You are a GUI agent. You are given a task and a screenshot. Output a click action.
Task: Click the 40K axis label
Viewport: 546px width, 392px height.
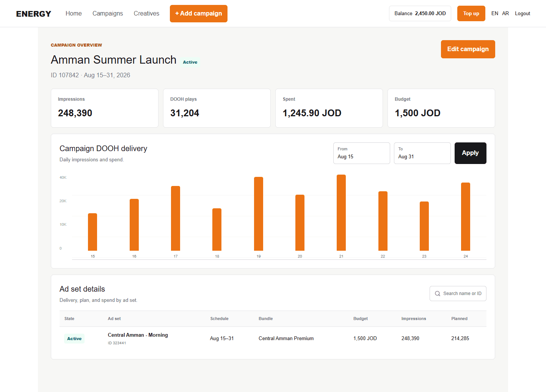(x=63, y=177)
